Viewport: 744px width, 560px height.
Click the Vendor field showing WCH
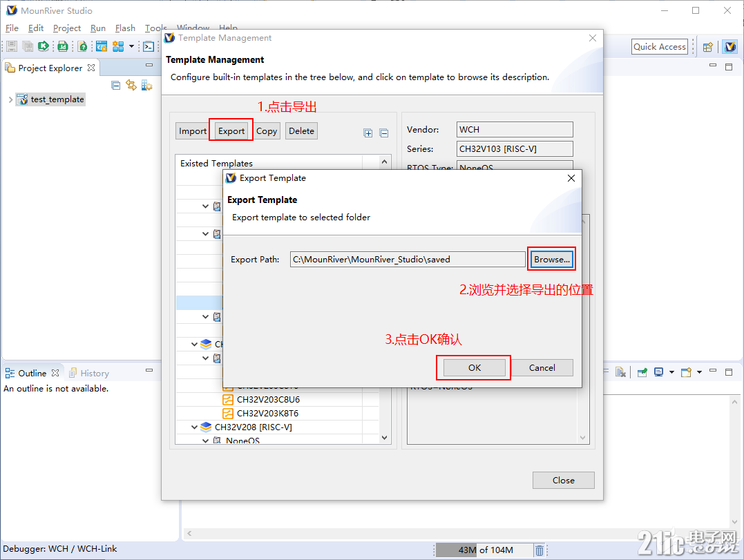(x=515, y=129)
